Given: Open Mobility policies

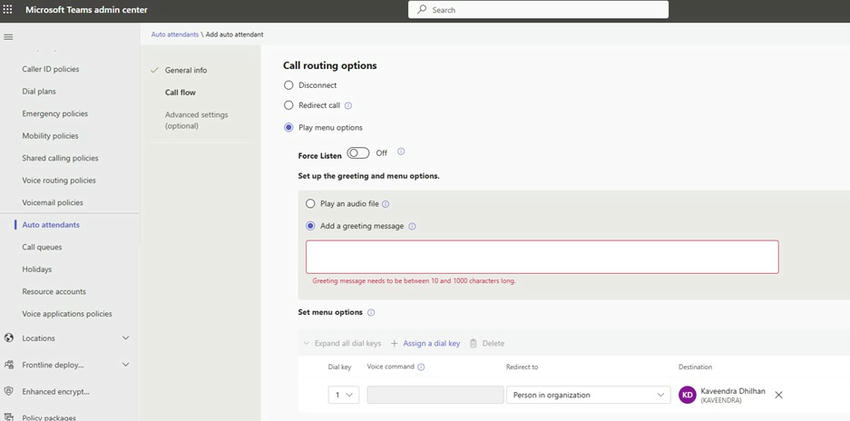Looking at the screenshot, I should pos(50,136).
